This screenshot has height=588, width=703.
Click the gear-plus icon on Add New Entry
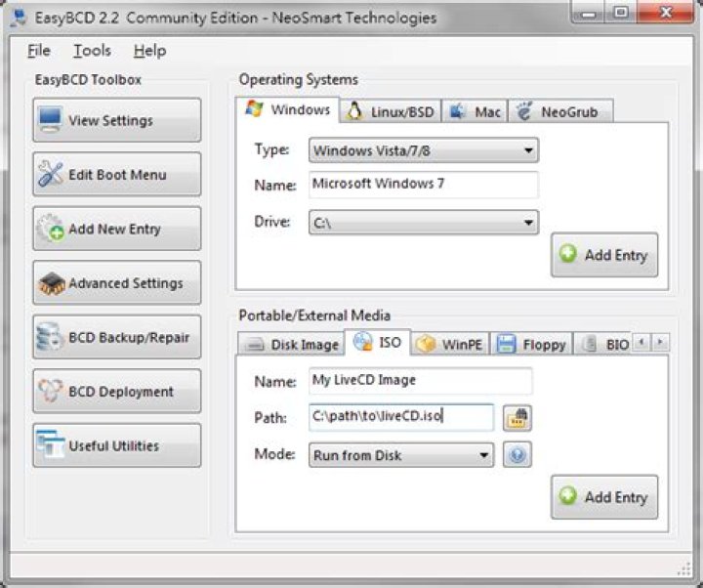50,228
